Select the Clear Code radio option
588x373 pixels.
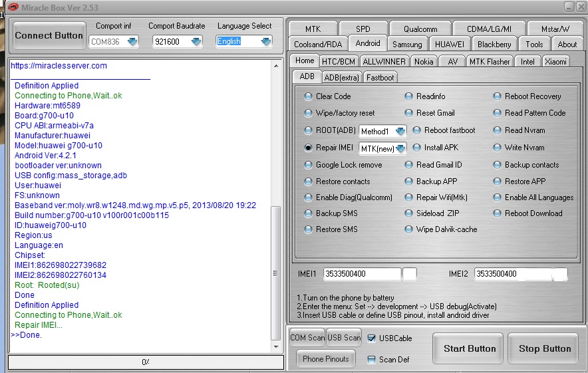[x=308, y=96]
